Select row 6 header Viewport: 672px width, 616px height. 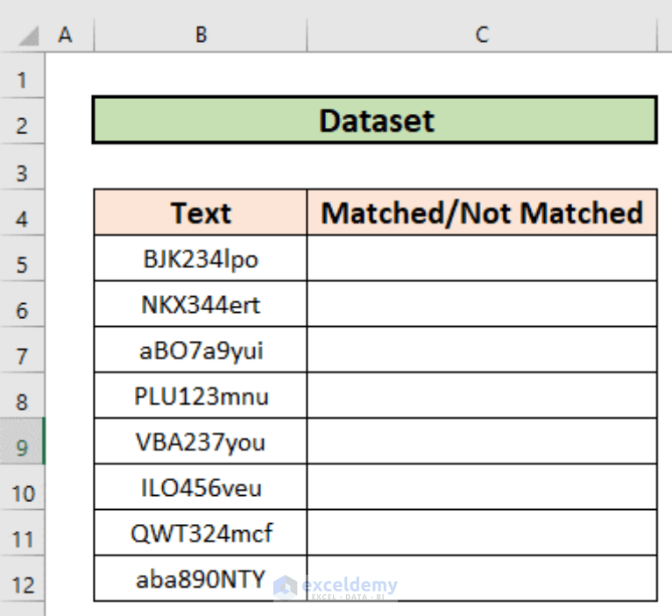point(22,305)
